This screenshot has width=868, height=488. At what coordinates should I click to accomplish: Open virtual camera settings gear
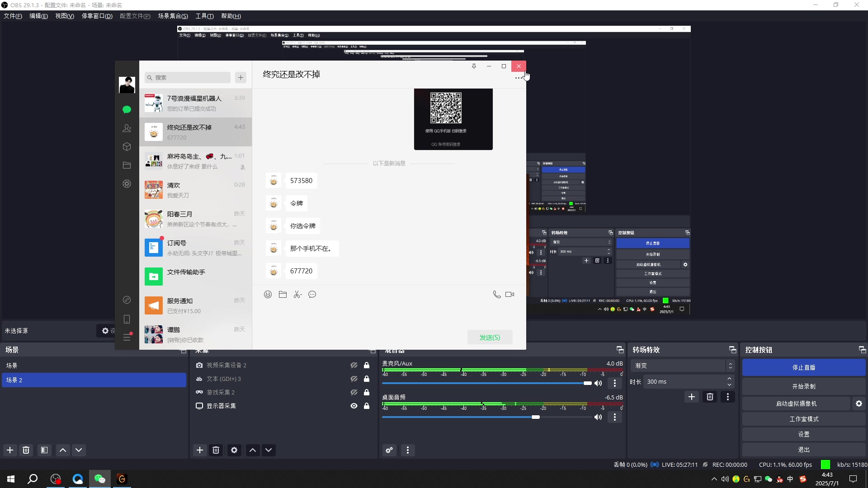(x=859, y=404)
